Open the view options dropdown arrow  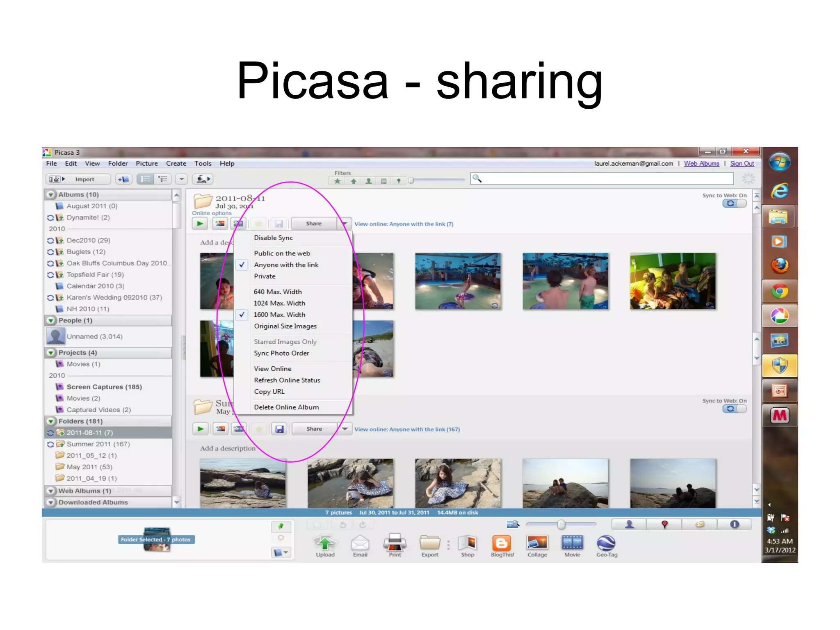point(181,179)
